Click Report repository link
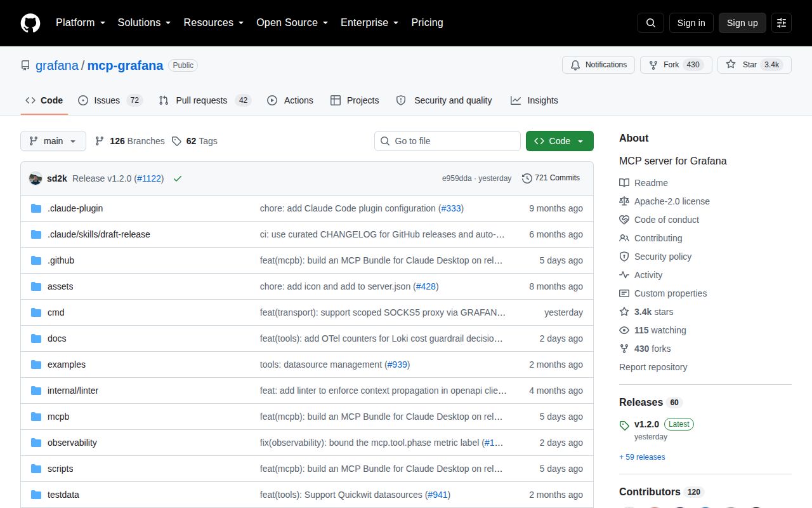 [x=653, y=367]
